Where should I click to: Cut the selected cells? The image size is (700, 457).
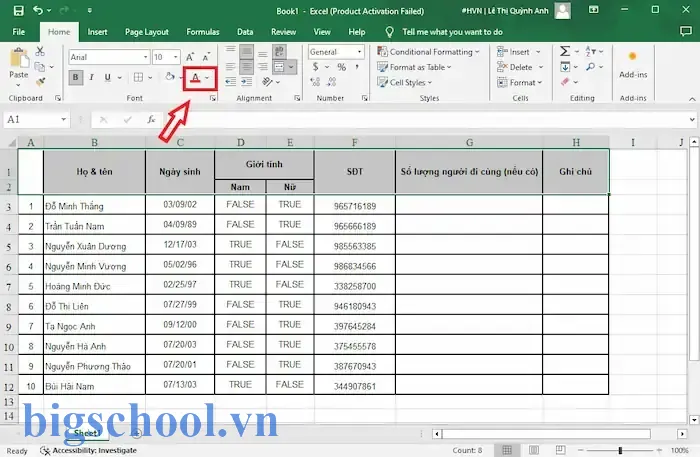tap(40, 51)
